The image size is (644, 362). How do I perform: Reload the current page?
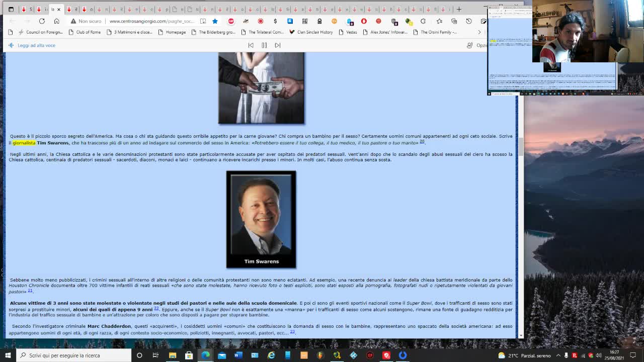click(x=42, y=21)
